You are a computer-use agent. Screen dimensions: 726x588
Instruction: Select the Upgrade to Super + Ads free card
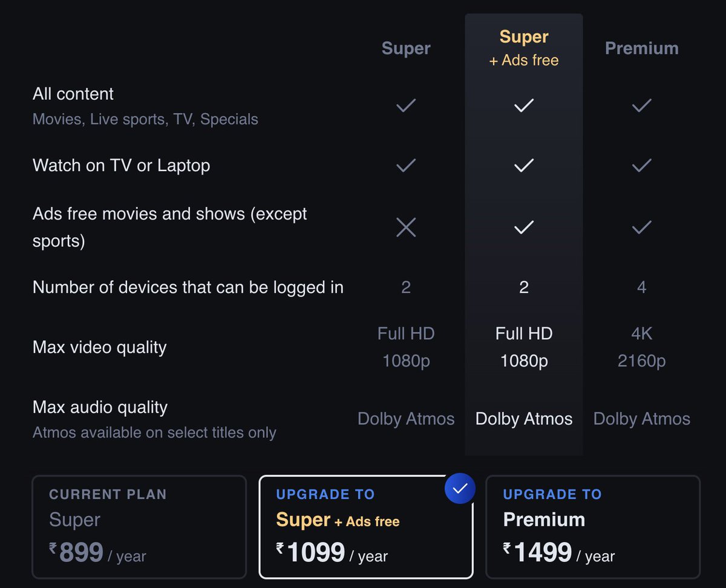point(365,526)
